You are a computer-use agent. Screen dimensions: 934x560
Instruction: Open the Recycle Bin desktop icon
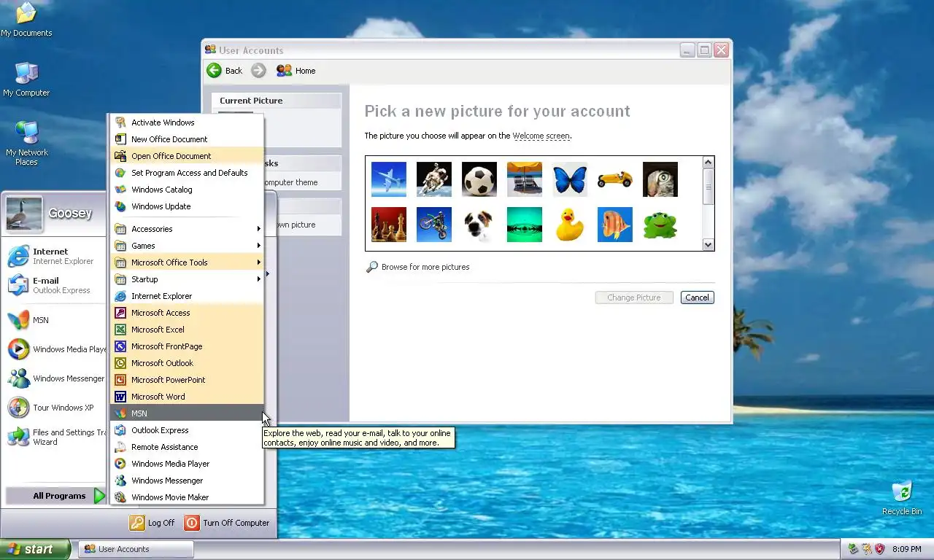pyautogui.click(x=902, y=498)
